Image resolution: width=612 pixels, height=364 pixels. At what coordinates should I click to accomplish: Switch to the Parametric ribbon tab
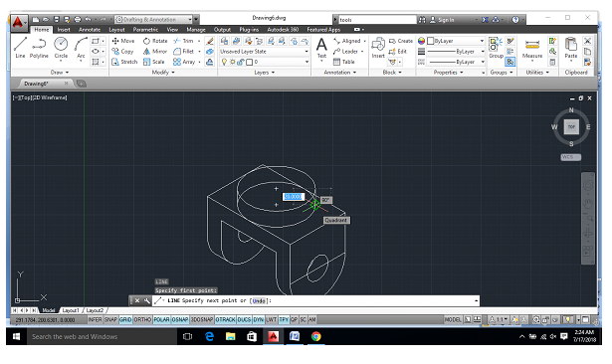[145, 29]
